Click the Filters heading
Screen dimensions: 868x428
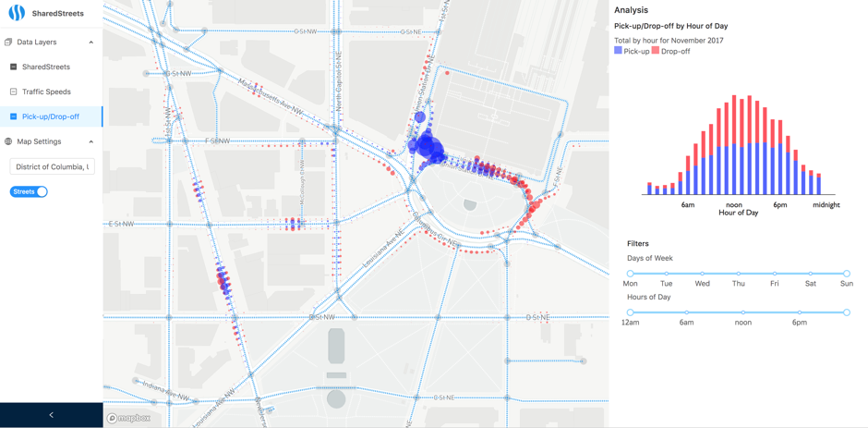(638, 243)
